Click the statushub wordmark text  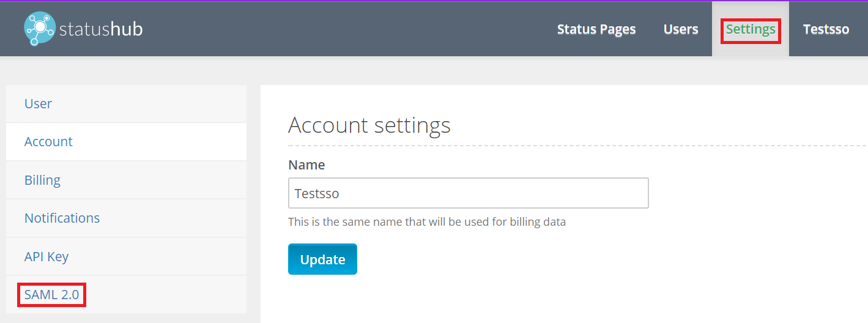(101, 29)
